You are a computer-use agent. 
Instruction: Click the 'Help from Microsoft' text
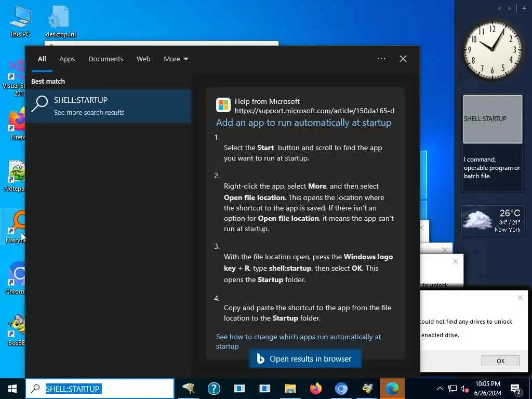(x=267, y=101)
